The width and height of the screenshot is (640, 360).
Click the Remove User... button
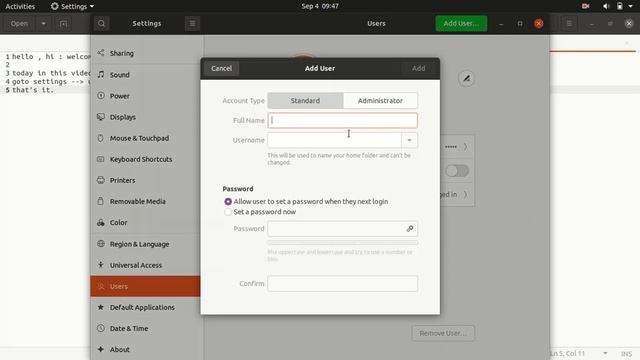click(443, 333)
